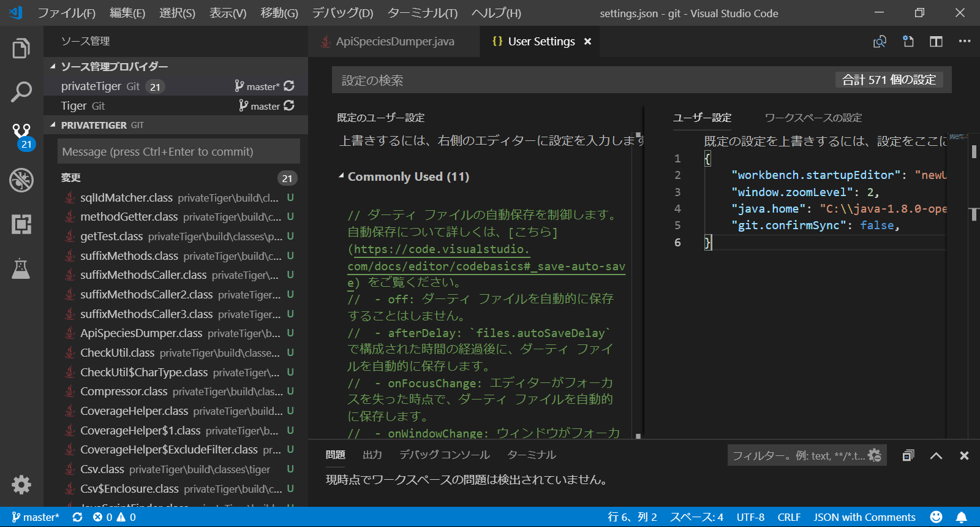Click master* branch in status bar

coord(36,517)
